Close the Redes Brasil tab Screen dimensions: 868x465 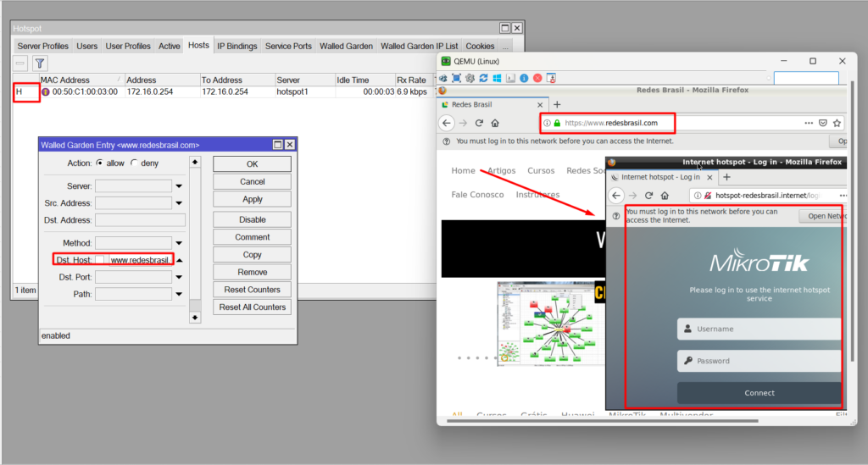pyautogui.click(x=540, y=104)
